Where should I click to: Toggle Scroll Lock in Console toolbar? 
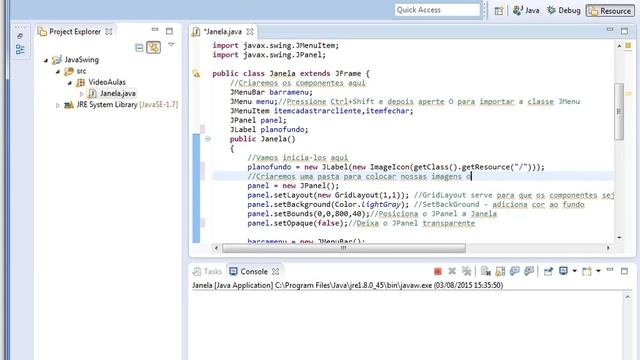(x=500, y=271)
